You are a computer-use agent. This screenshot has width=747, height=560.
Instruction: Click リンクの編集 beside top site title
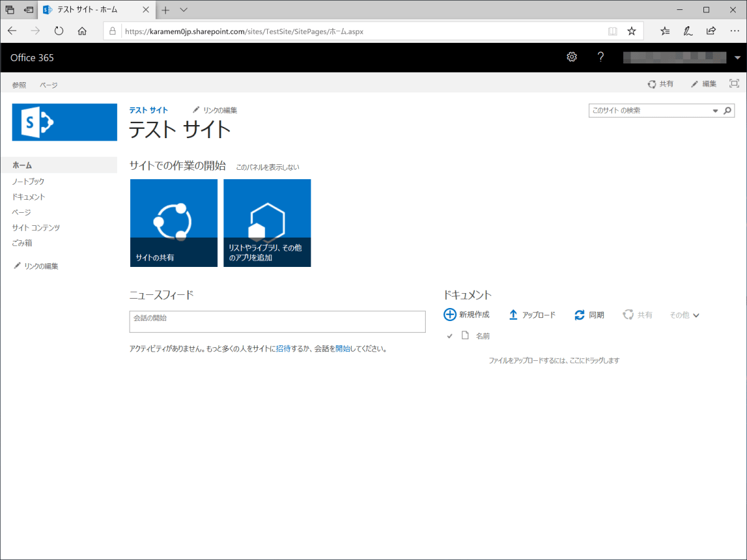215,110
